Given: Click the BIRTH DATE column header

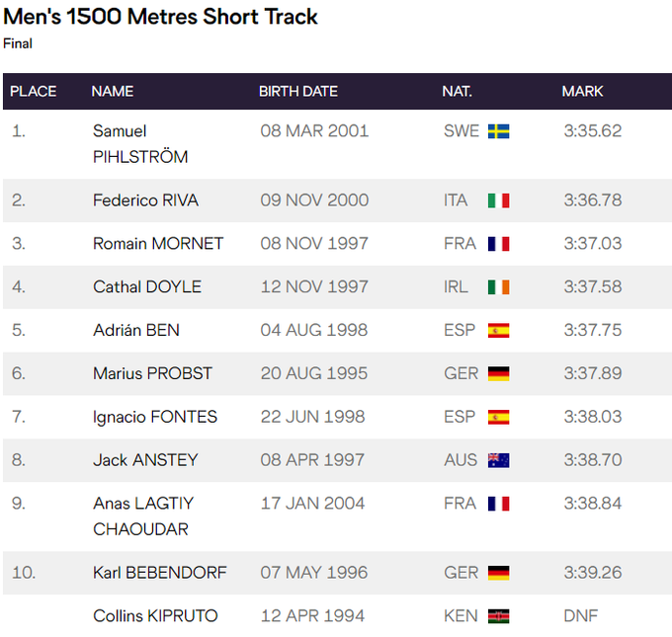Looking at the screenshot, I should click(x=298, y=92).
